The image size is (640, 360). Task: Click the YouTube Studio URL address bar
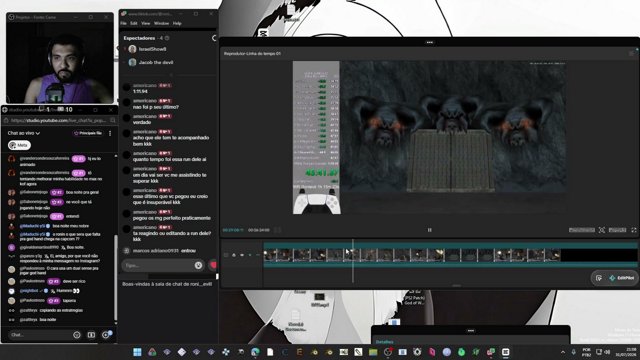58,120
